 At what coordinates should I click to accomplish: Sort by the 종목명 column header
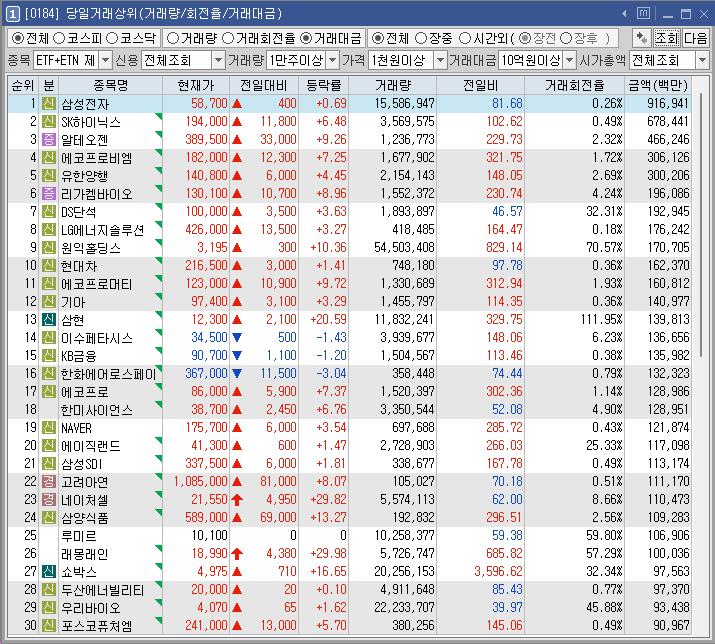110,85
